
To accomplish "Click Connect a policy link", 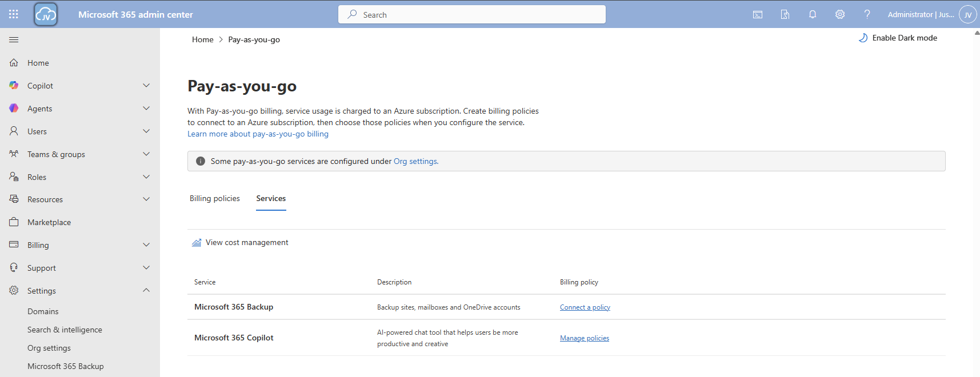I will 585,307.
